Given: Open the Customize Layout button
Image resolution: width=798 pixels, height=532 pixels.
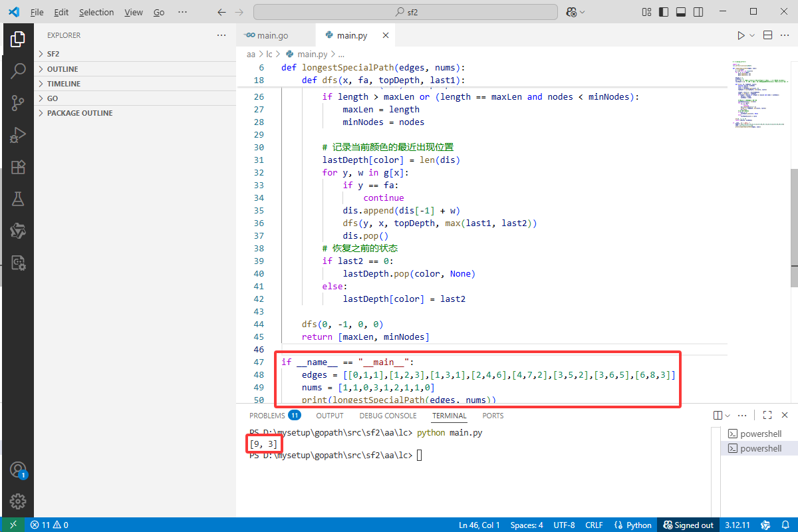Looking at the screenshot, I should (x=647, y=12).
